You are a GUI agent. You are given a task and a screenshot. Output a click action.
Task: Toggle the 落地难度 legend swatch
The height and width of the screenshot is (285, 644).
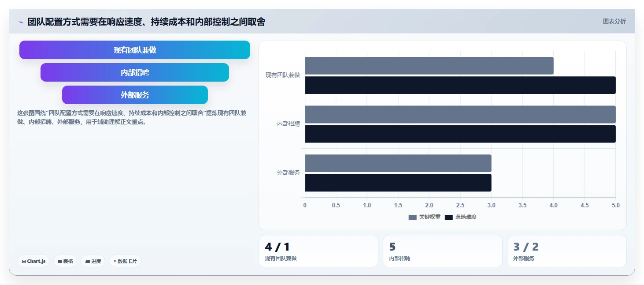449,217
